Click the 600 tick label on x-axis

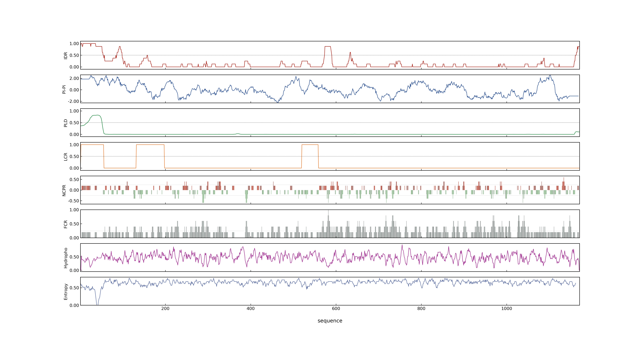click(x=336, y=309)
